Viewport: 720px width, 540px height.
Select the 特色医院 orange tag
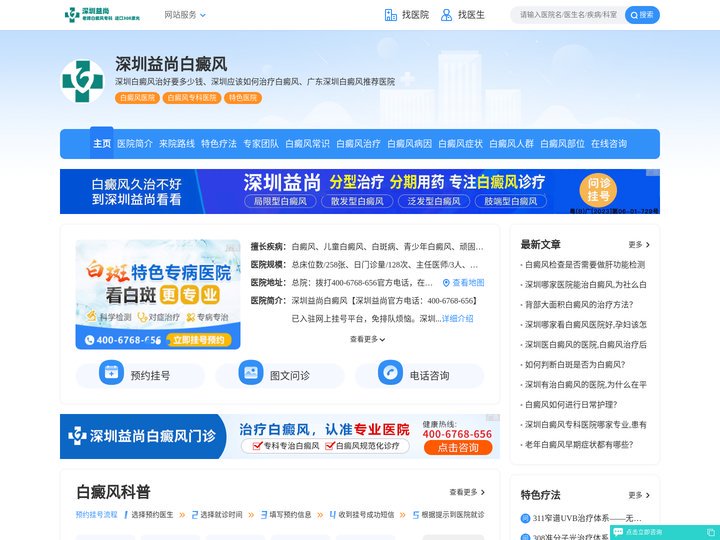[243, 98]
